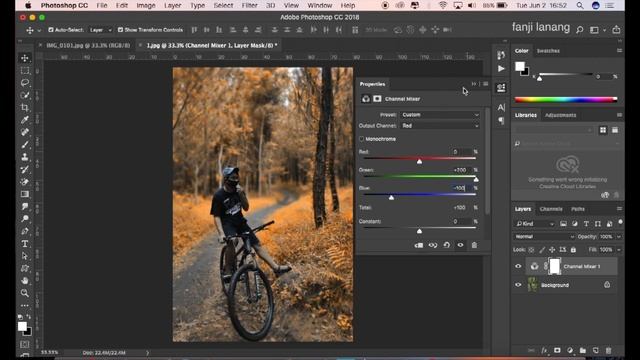Viewport: 640px width, 360px height.
Task: Delete adjustment layer from Properties panel
Action: point(474,245)
